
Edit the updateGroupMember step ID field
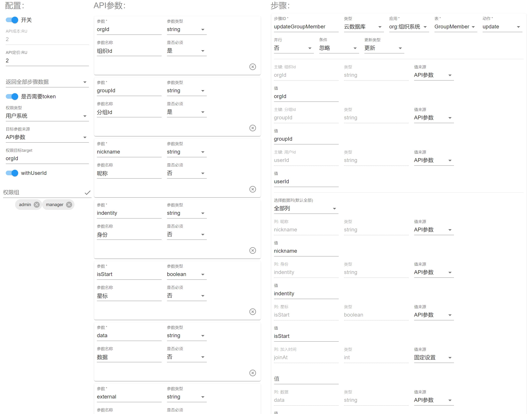click(x=306, y=27)
